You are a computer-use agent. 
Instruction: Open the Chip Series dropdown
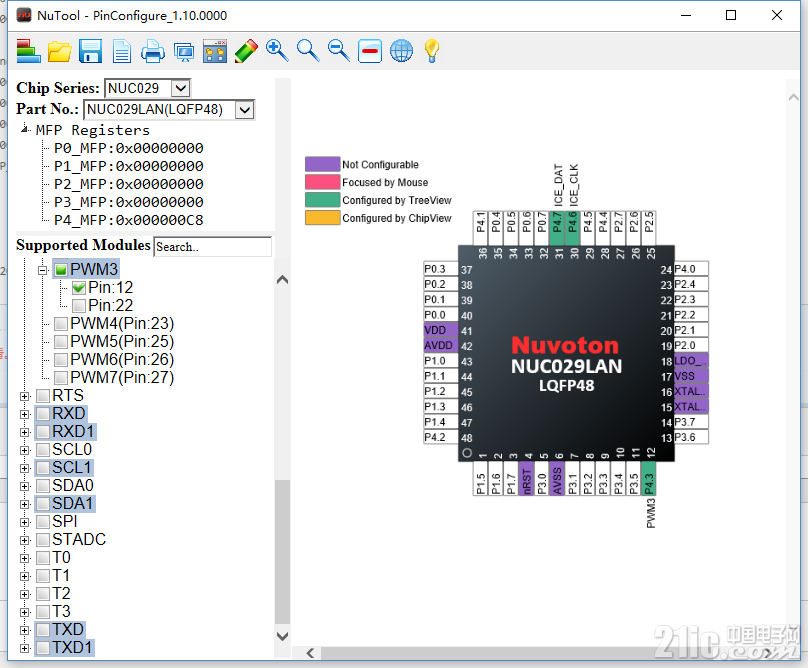180,88
